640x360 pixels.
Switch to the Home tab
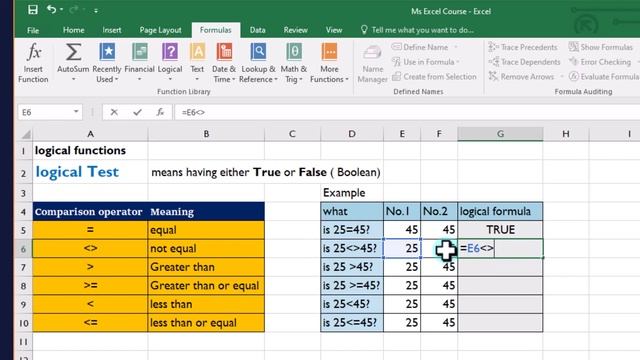[73, 30]
